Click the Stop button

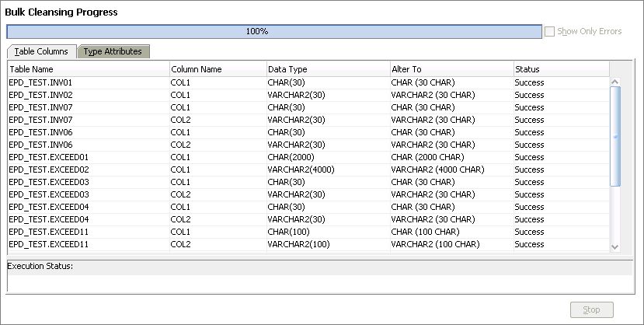[x=591, y=309]
